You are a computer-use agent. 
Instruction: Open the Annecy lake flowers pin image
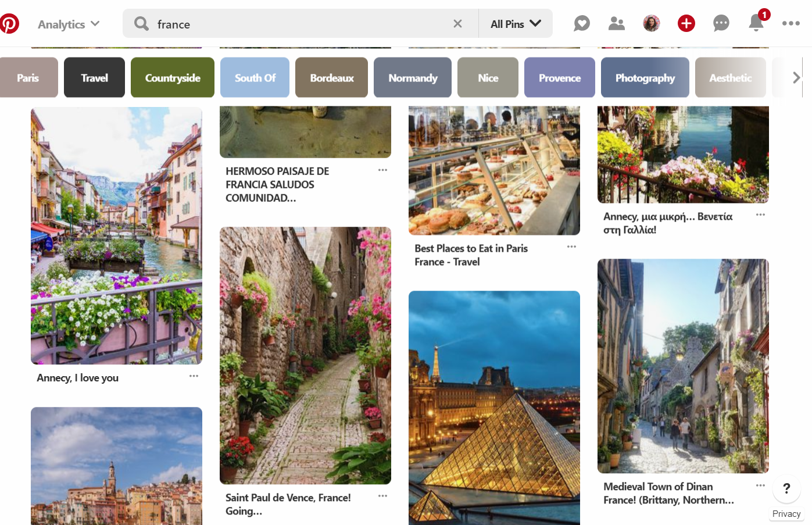[683, 155]
